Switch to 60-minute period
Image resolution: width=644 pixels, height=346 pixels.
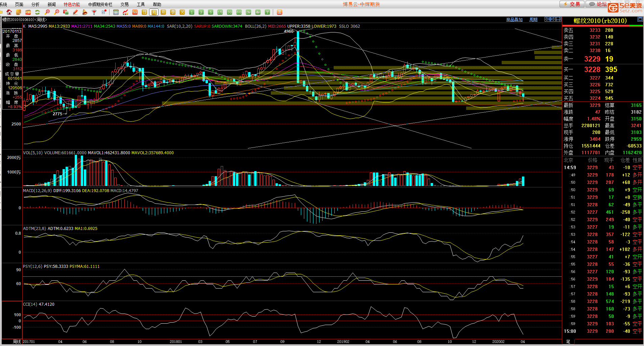coord(239,12)
